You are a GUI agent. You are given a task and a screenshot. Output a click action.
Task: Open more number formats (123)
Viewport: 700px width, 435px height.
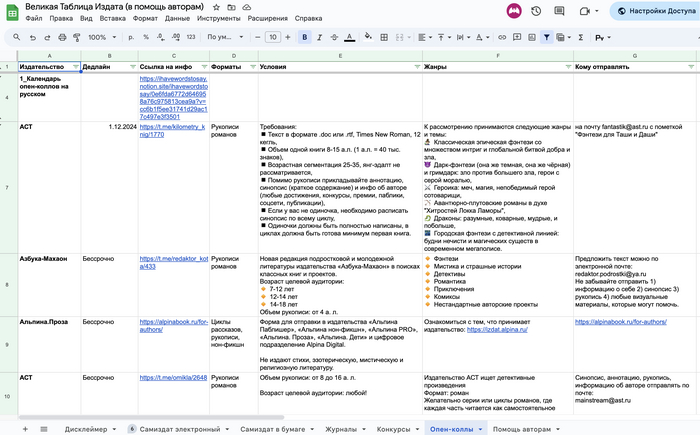click(x=191, y=38)
